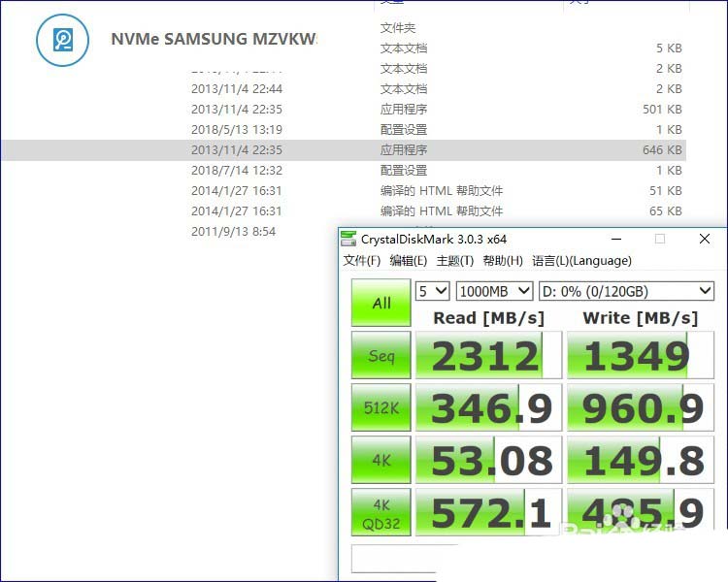Click the Seq write result 1349
The image size is (728, 582).
click(641, 356)
